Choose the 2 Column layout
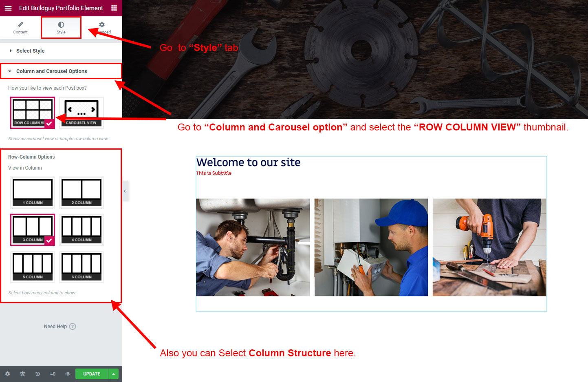Screen dimensions: 588x382 81,192
